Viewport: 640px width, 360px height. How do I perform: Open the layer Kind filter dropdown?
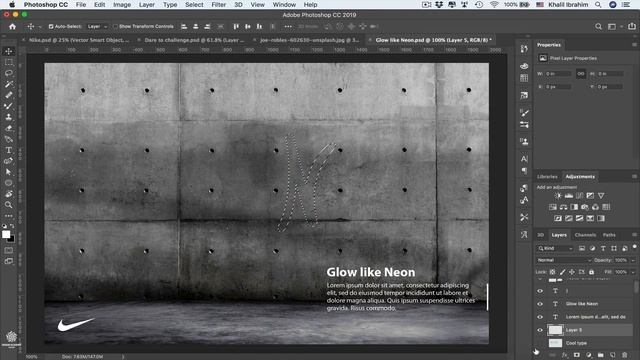(555, 248)
